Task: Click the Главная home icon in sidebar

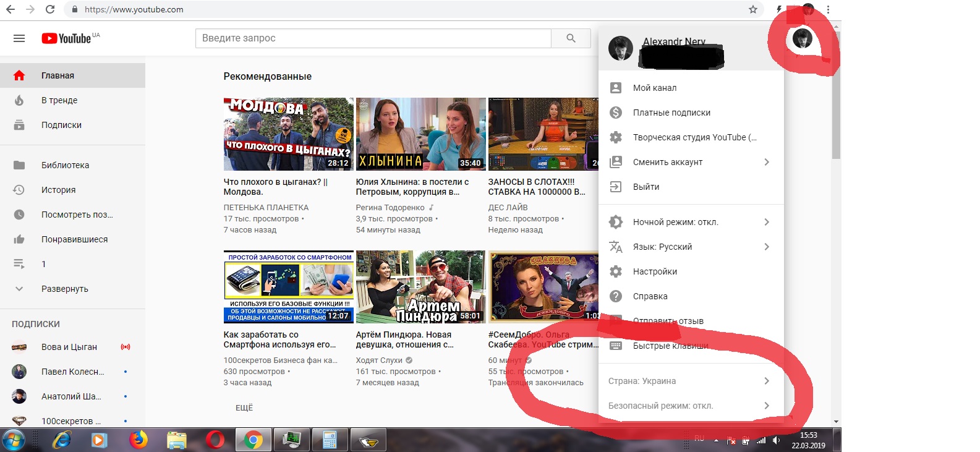Action: coord(19,75)
